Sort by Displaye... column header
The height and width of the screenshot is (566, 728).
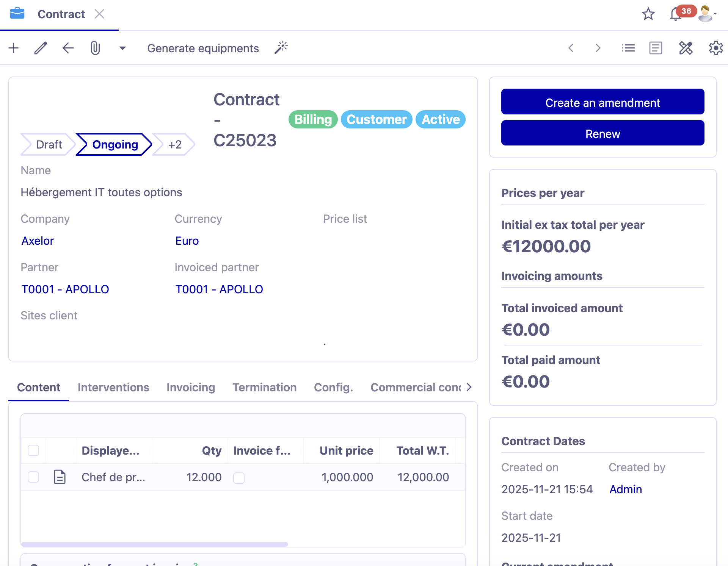pyautogui.click(x=114, y=450)
